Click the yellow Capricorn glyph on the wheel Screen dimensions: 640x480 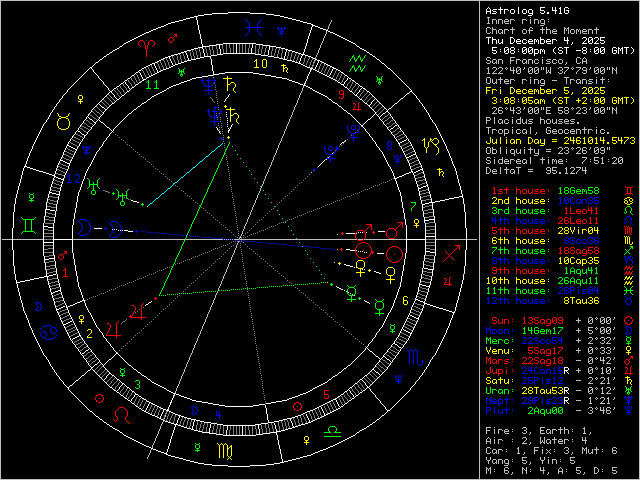tap(430, 146)
